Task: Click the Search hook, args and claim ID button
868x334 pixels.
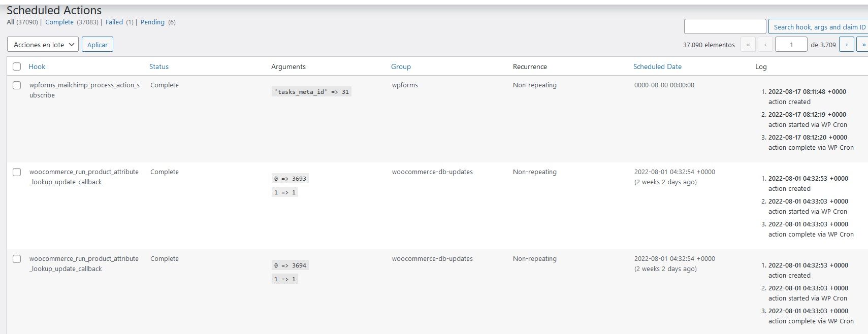Action: [818, 27]
